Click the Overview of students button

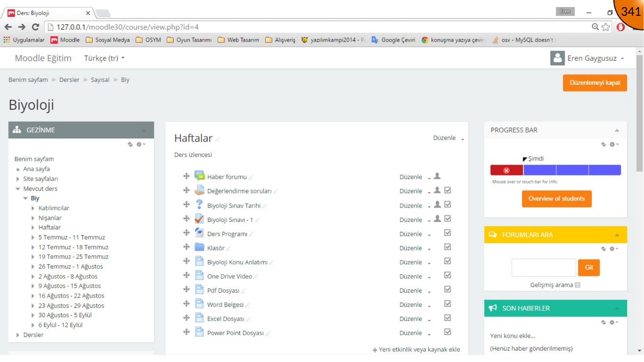click(x=557, y=199)
